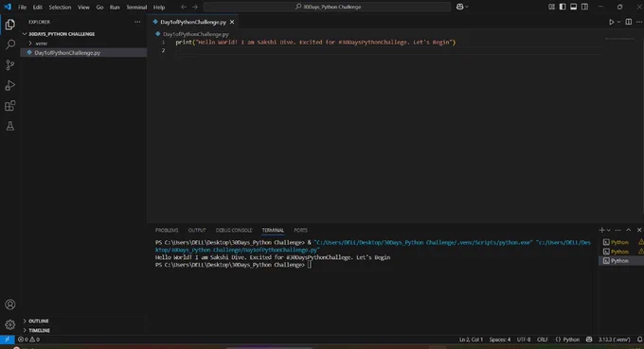The width and height of the screenshot is (644, 349).
Task: Change the CRLF end of line sequence
Action: click(x=543, y=340)
